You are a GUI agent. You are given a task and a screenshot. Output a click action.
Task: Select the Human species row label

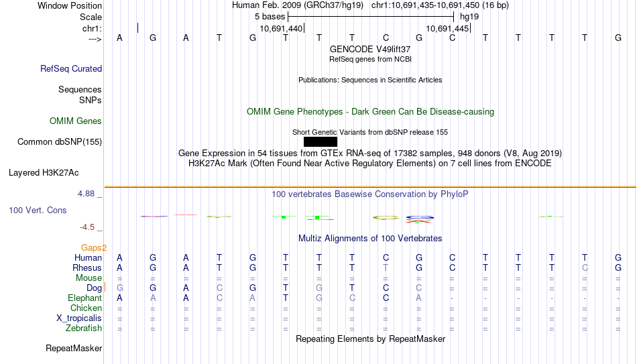point(88,257)
